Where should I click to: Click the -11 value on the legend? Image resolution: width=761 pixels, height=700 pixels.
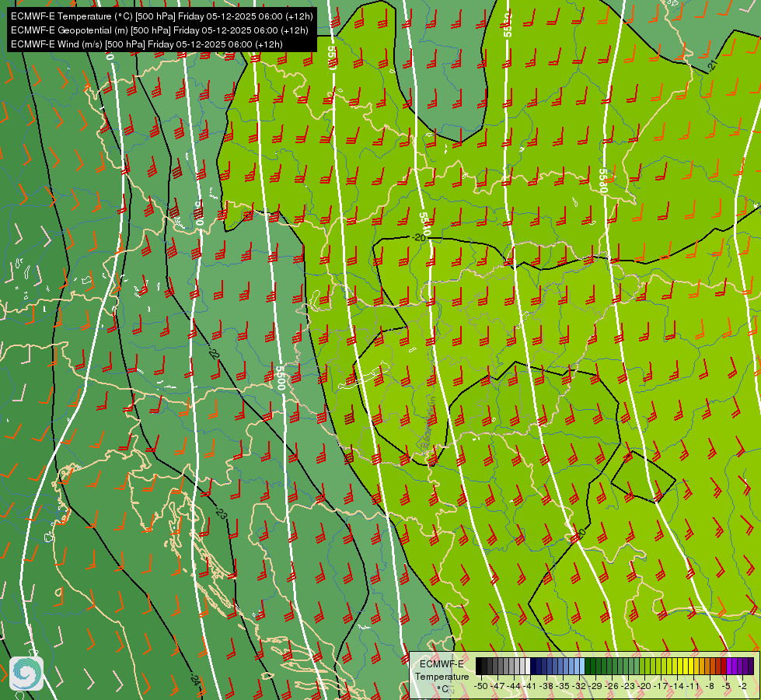pos(693,686)
